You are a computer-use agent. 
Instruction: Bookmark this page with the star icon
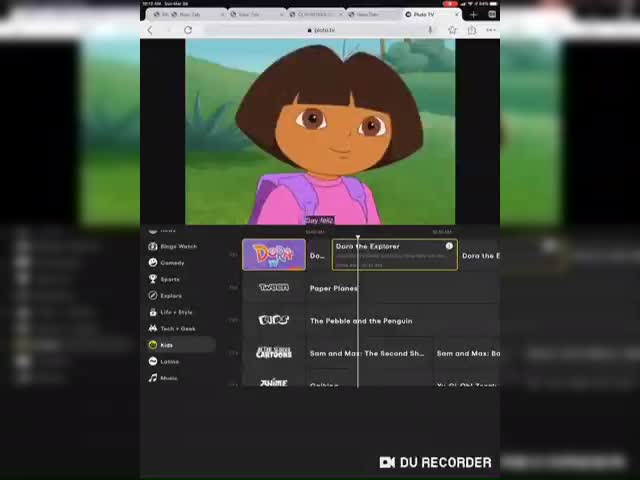click(452, 30)
